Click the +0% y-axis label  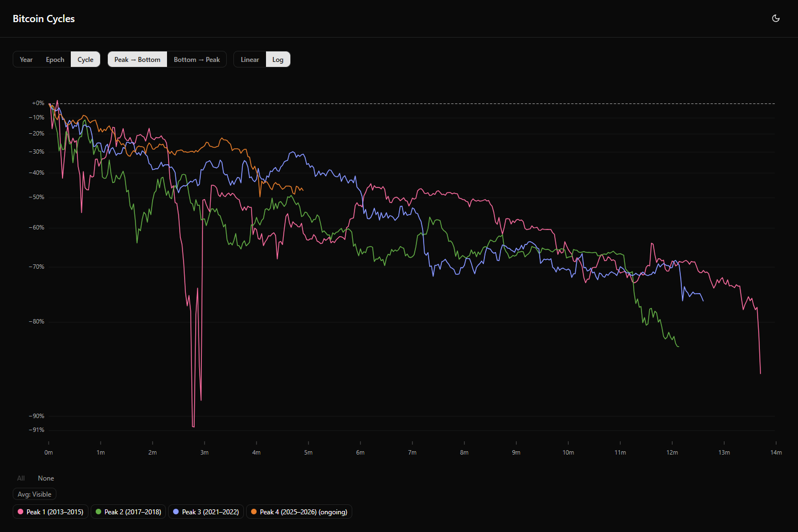38,103
